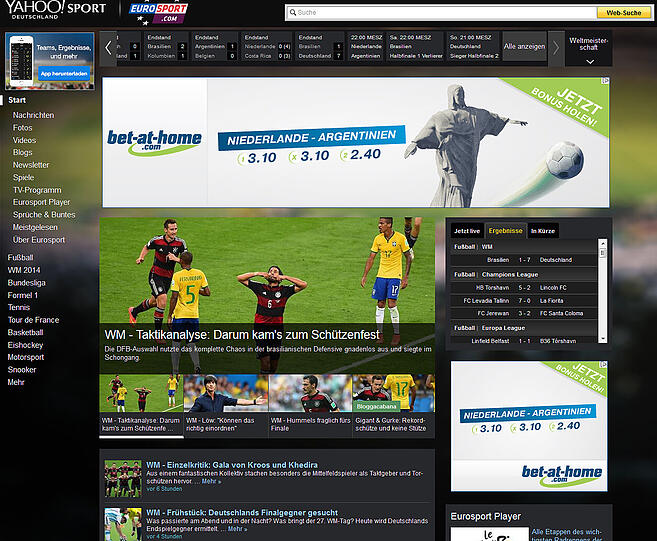Viewport: 657px width, 541px height.
Task: Go to the Motorsport section
Action: click(26, 357)
